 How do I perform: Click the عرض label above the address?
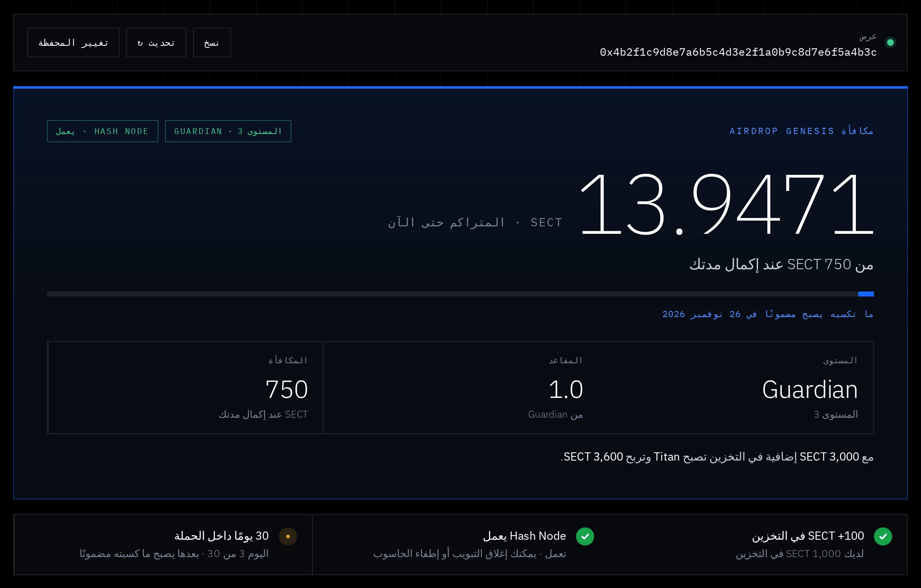coord(868,37)
